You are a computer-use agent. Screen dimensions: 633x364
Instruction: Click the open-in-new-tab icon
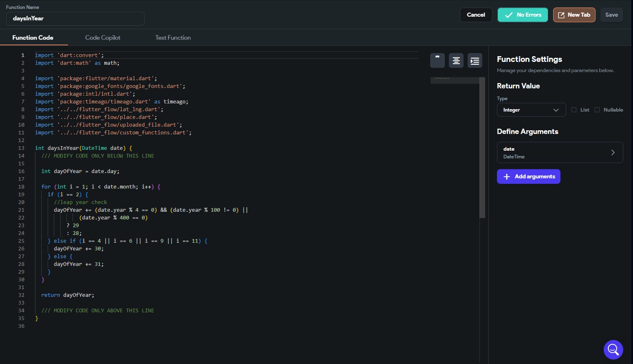click(x=561, y=15)
